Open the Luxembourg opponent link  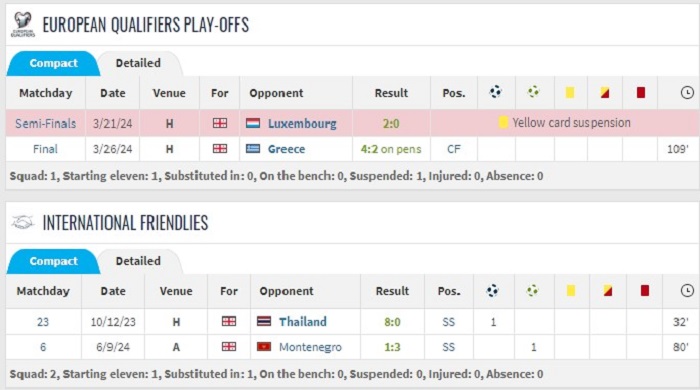pyautogui.click(x=302, y=123)
